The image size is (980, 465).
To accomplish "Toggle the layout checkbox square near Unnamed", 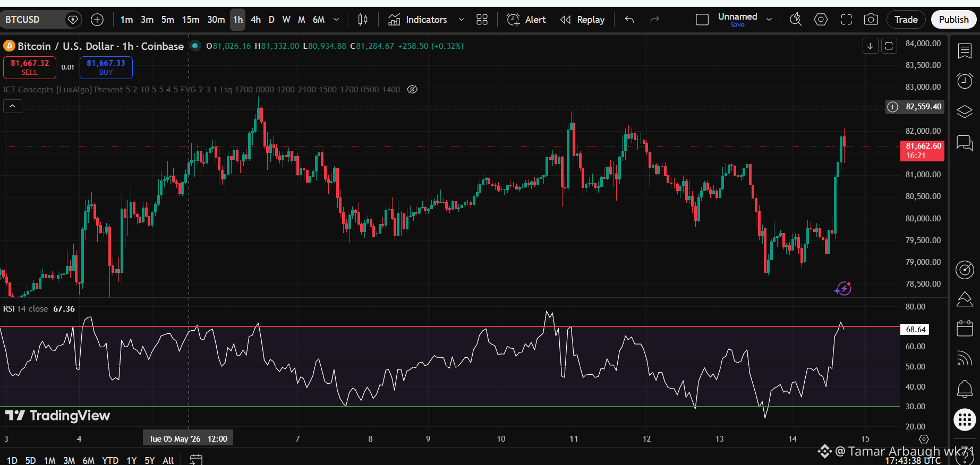I will [702, 20].
